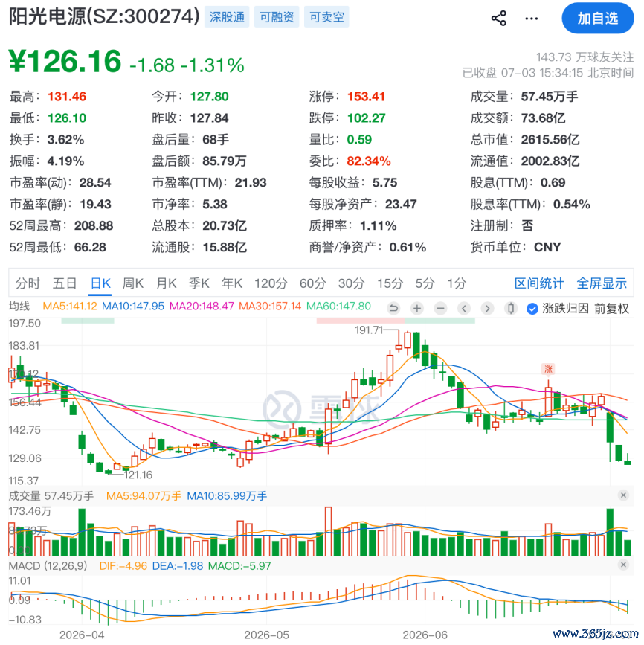Switch to 5分 interval tab
Viewport: 644px width, 645px height.
point(425,283)
